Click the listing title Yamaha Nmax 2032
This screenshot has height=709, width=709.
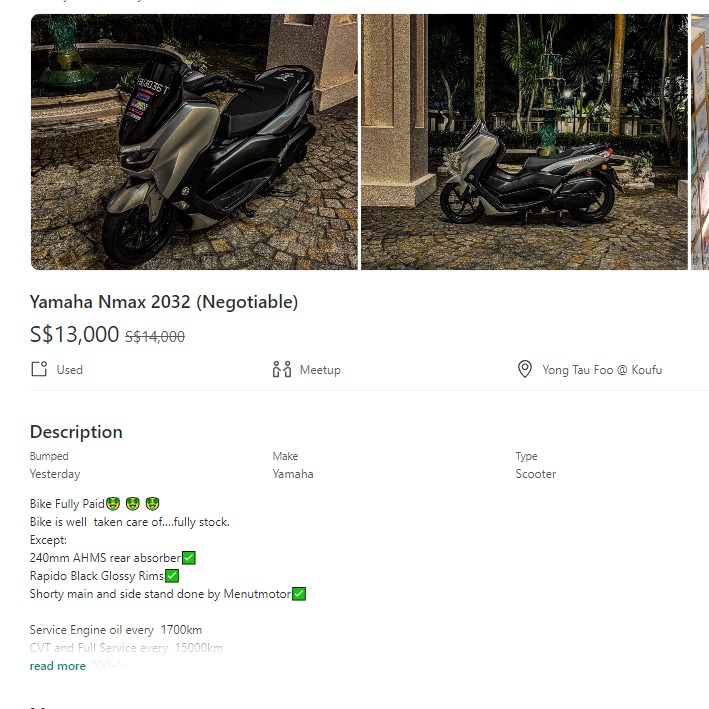point(164,302)
